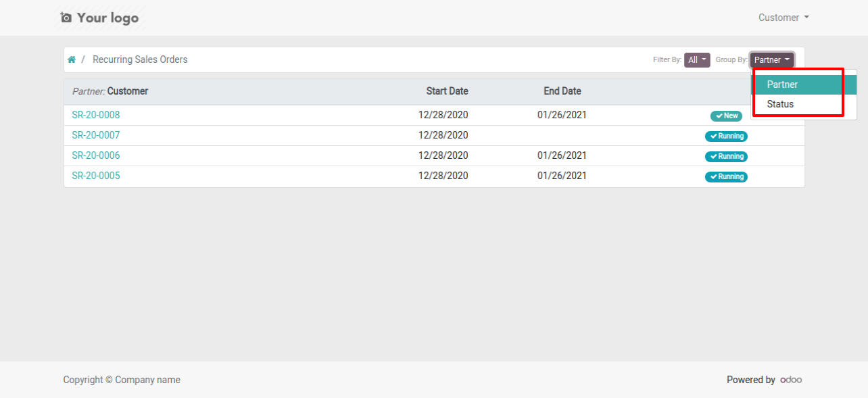Viewport: 868px width, 398px height.
Task: Click the Running badge for SR-20-0007
Action: click(x=726, y=136)
